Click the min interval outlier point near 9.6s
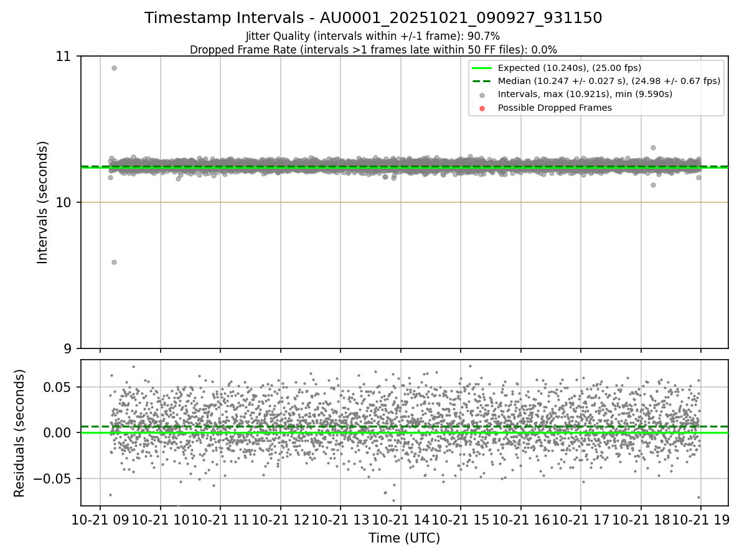747x560 pixels. coord(114,262)
